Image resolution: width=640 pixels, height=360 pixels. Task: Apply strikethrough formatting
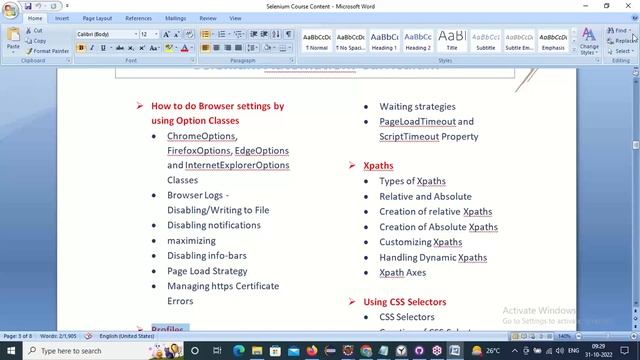(x=120, y=48)
